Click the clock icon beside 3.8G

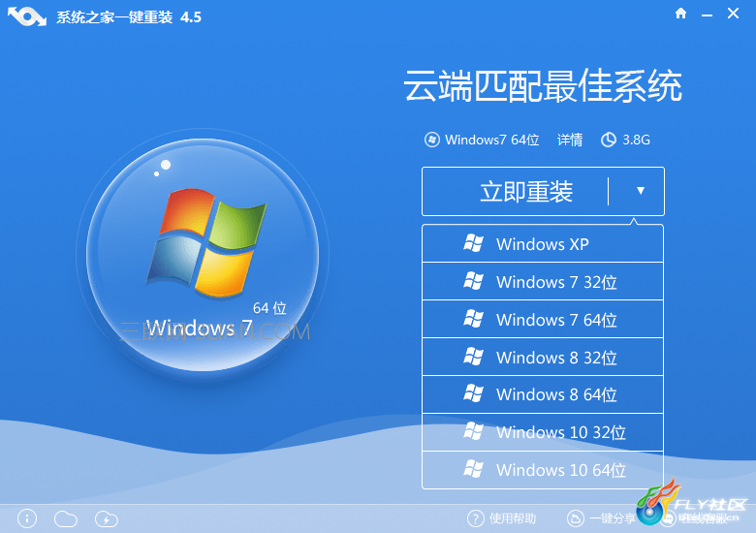click(609, 140)
